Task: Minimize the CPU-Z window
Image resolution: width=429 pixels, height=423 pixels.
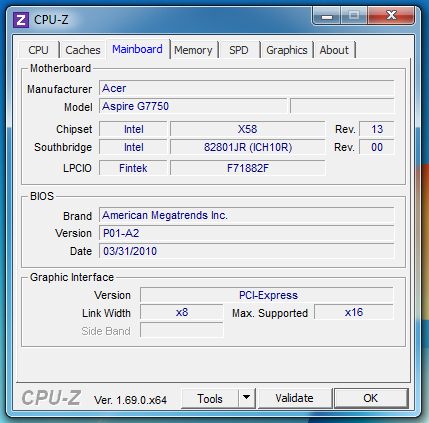Action: 327,16
